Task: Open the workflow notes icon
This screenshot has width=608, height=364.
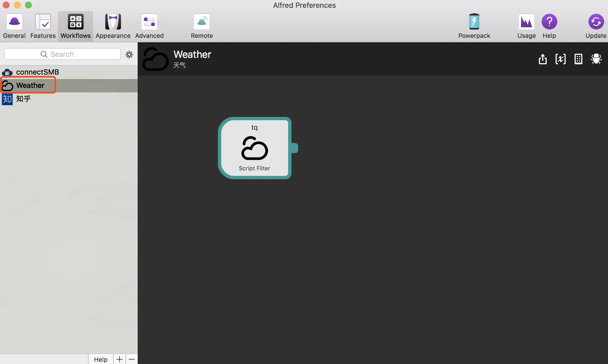Action: coord(578,59)
